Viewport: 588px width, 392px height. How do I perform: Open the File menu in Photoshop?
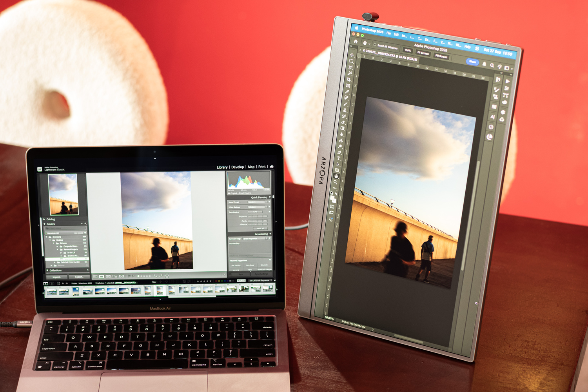click(388, 33)
